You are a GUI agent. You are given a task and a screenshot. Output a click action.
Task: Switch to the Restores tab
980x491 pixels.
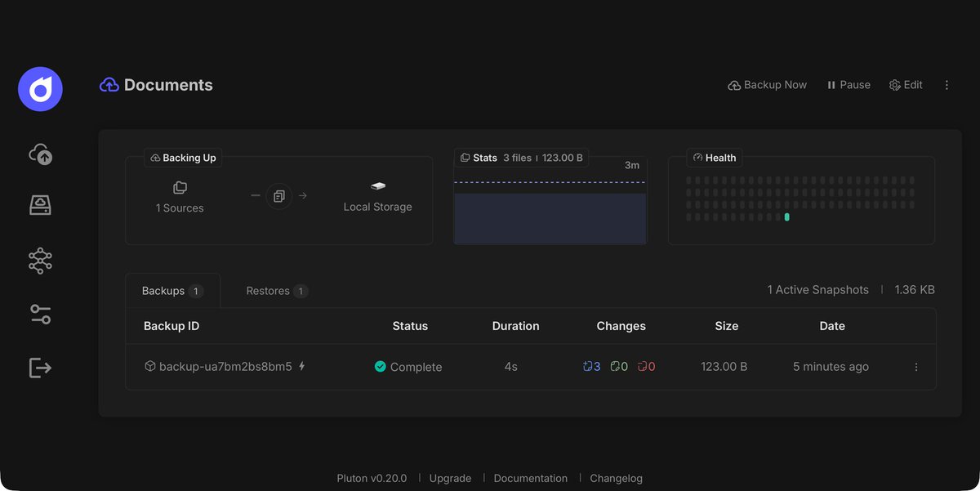click(x=277, y=291)
